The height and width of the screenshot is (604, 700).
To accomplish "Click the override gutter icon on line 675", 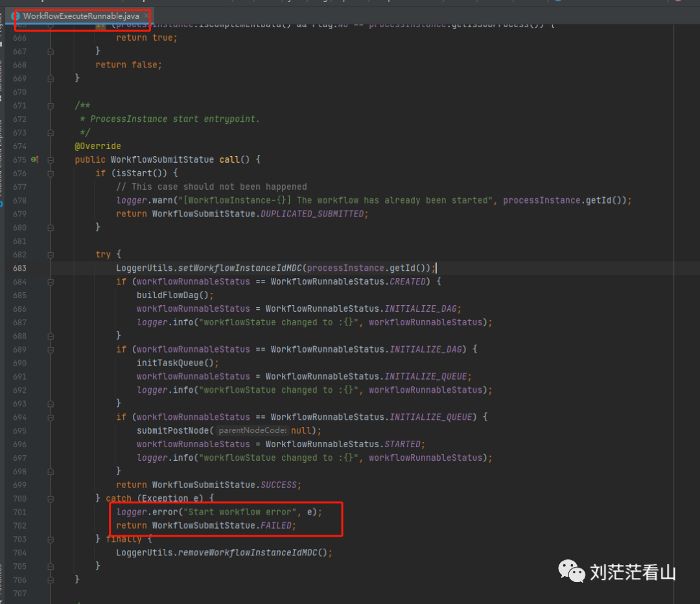I will click(35, 159).
